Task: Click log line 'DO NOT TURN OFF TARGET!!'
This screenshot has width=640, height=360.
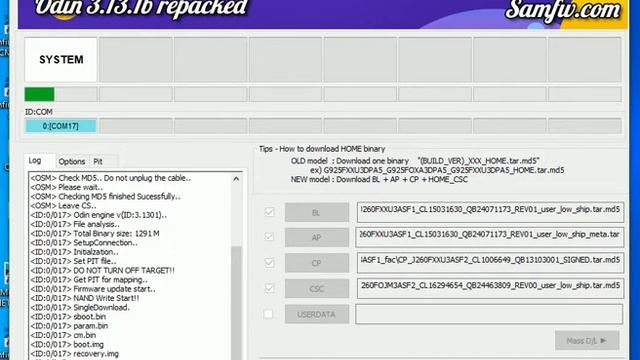Action: [102, 270]
